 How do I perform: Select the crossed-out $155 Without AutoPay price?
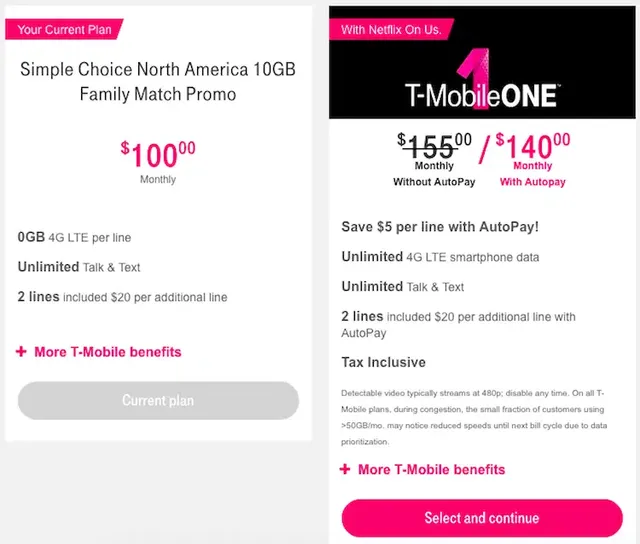click(x=434, y=158)
